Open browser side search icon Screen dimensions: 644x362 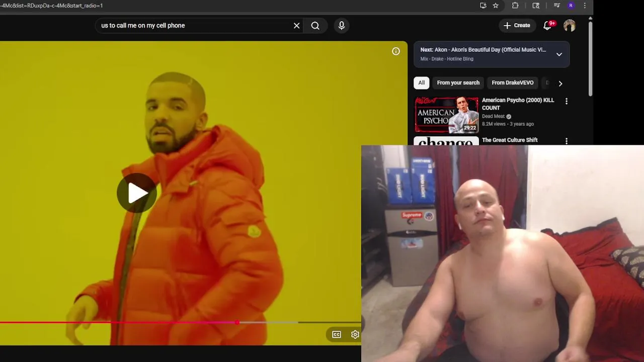click(536, 6)
